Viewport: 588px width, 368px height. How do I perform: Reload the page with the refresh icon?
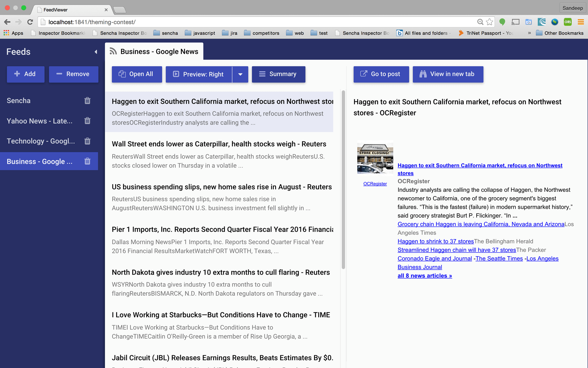coord(30,22)
